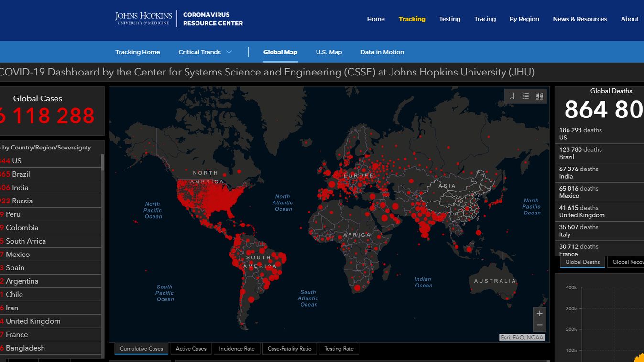Select Brazil in the country list

click(50, 174)
